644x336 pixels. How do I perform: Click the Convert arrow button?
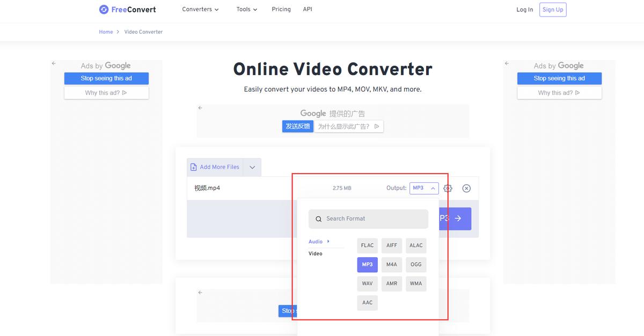(x=455, y=219)
